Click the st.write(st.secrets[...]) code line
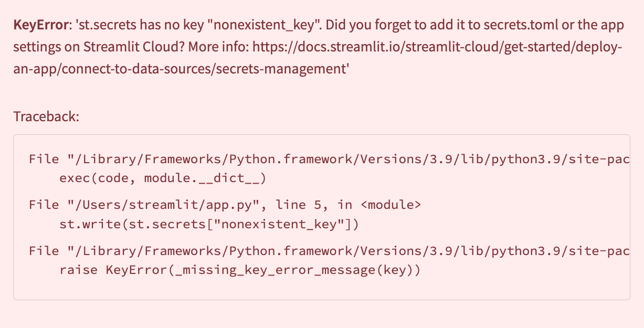Image resolution: width=644 pixels, height=328 pixels. [x=209, y=225]
